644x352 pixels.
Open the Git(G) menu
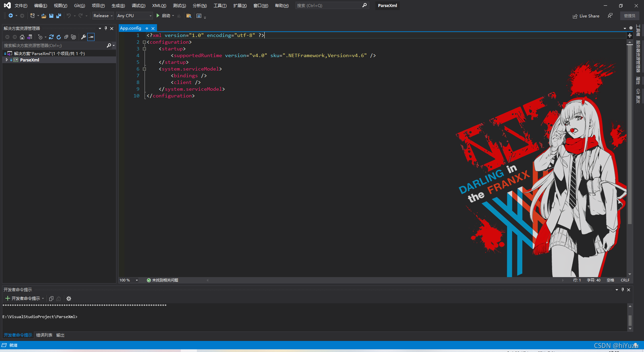click(x=79, y=6)
